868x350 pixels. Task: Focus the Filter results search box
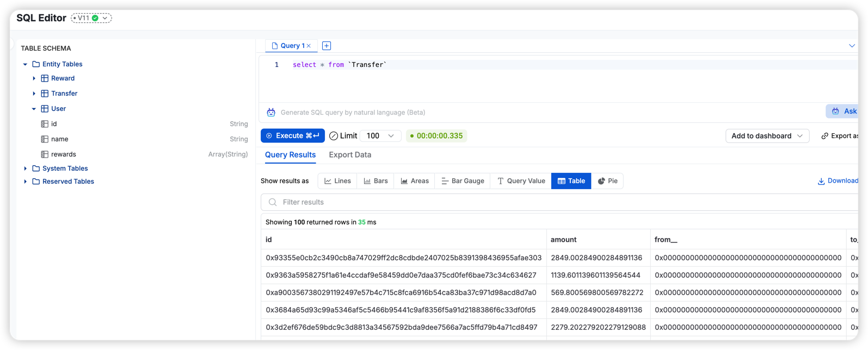coord(559,202)
